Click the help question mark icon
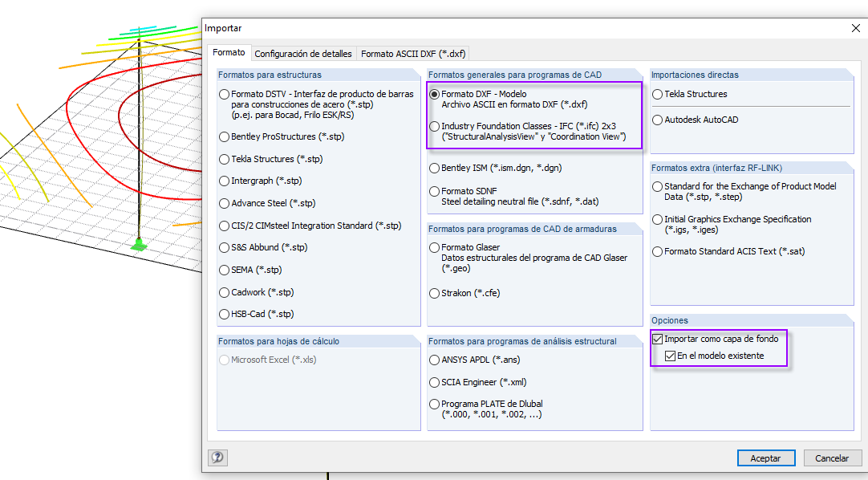Screen dimensions: 868x480 (217, 458)
